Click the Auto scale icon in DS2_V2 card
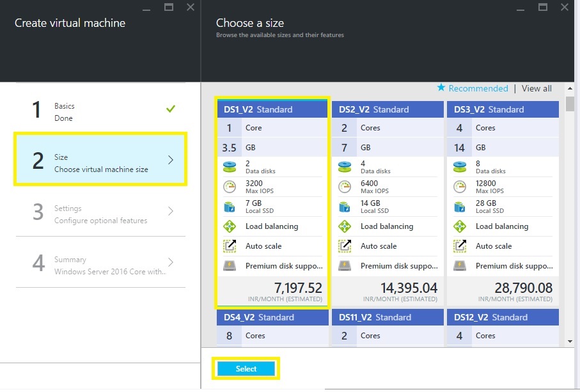This screenshot has width=580, height=392. [x=345, y=246]
